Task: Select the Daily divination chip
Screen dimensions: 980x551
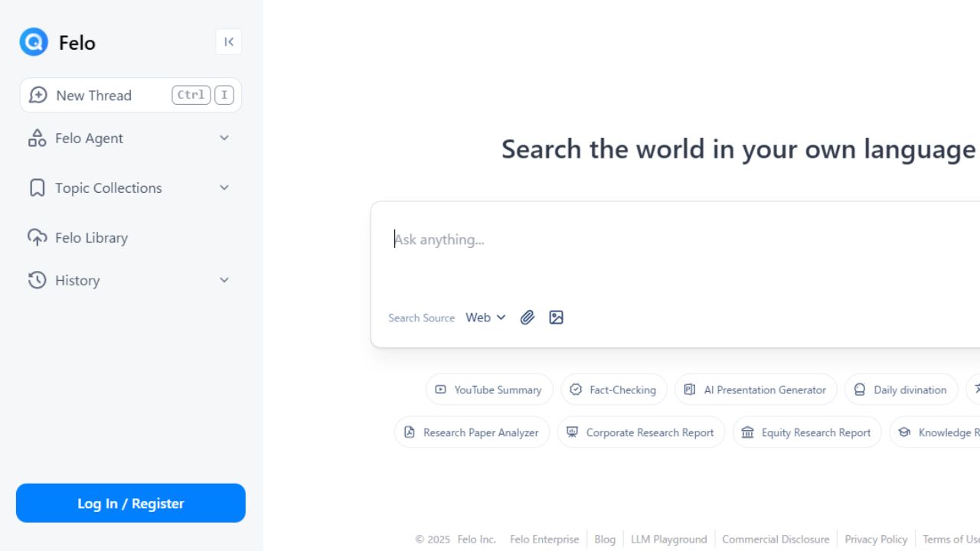Action: click(901, 390)
